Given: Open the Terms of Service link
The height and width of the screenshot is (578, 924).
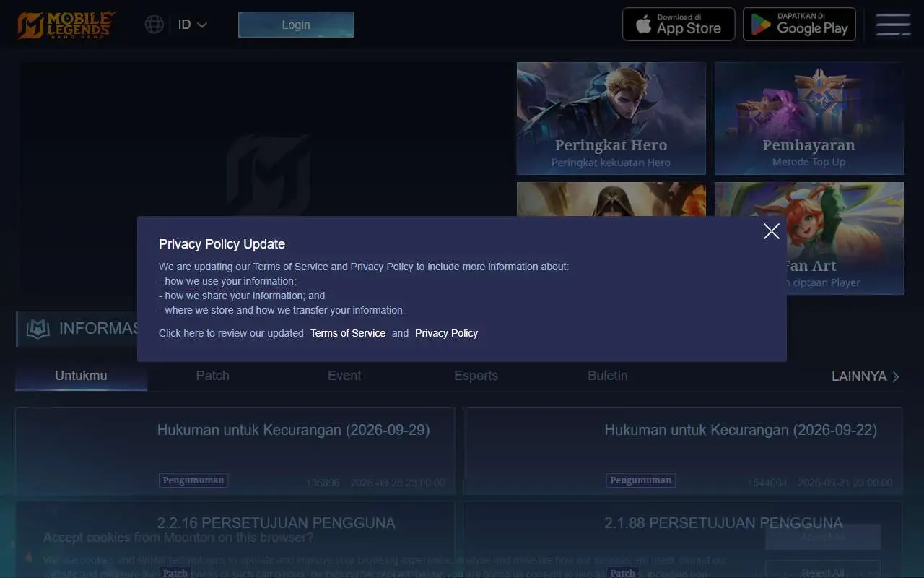Looking at the screenshot, I should tap(348, 333).
